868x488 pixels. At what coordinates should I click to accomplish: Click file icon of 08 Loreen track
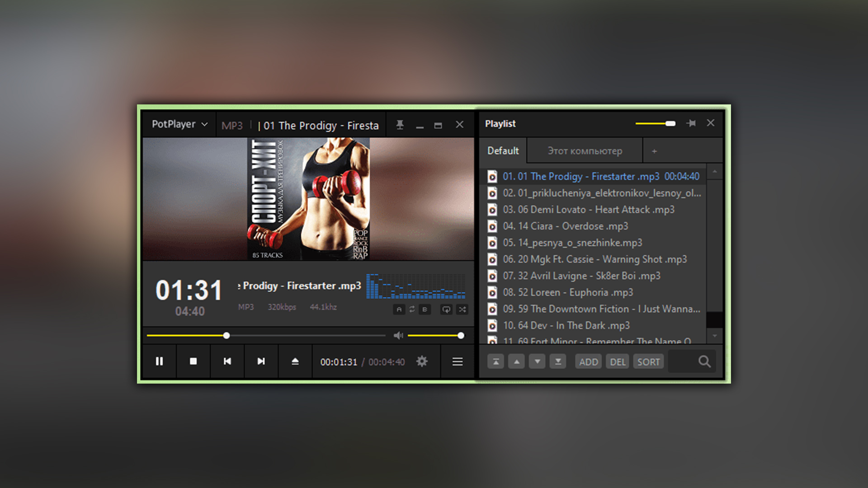coord(492,293)
